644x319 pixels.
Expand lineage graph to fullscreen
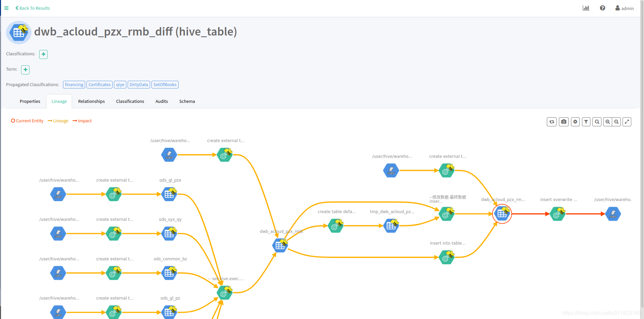[x=627, y=122]
